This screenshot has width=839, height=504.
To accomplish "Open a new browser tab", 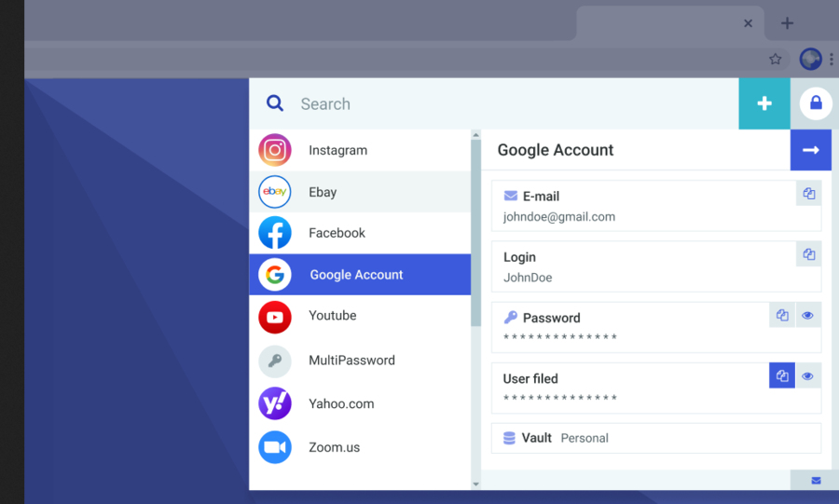I will pyautogui.click(x=787, y=23).
